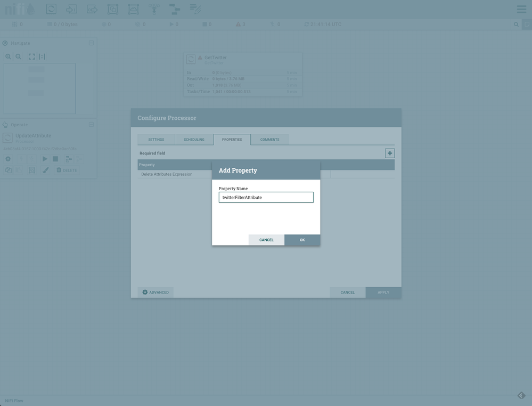The width and height of the screenshot is (532, 406).
Task: Click the NiFi logo
Action: coord(20,9)
